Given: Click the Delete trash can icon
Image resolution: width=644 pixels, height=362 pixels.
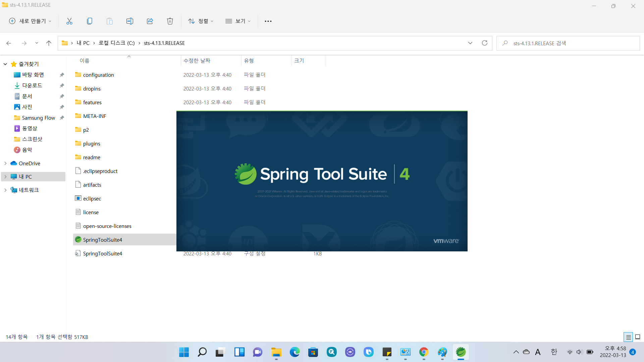Looking at the screenshot, I should pos(170,21).
